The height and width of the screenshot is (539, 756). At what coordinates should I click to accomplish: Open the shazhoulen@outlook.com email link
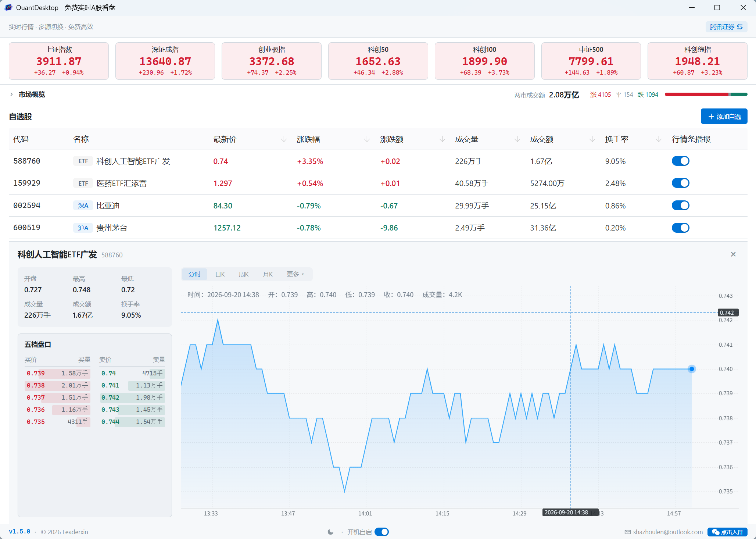668,532
